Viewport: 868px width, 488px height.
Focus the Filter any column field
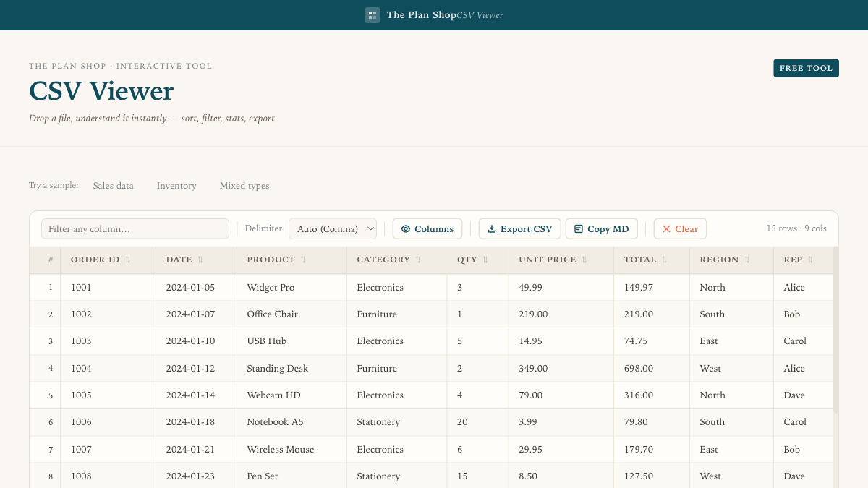135,229
